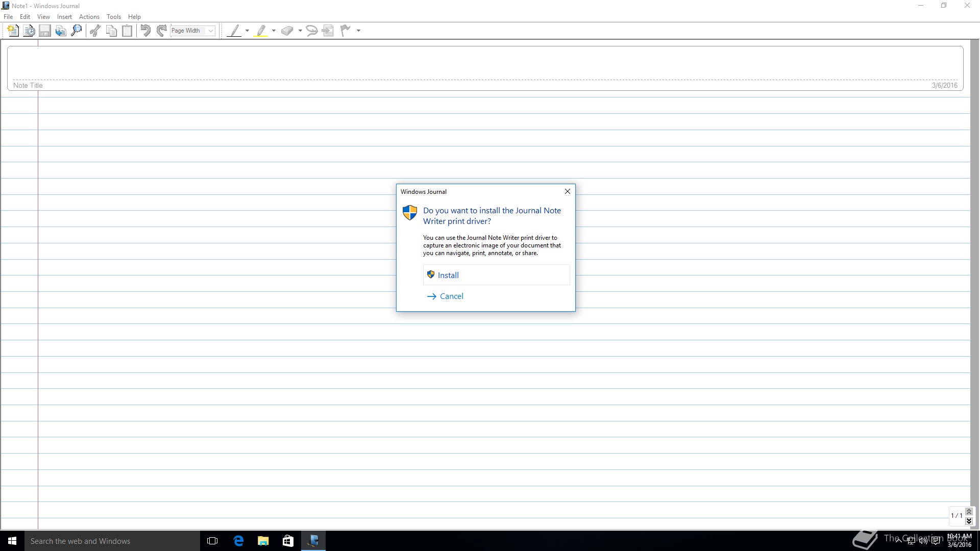This screenshot has width=980, height=551.
Task: Select the Pen tool
Action: tap(234, 31)
